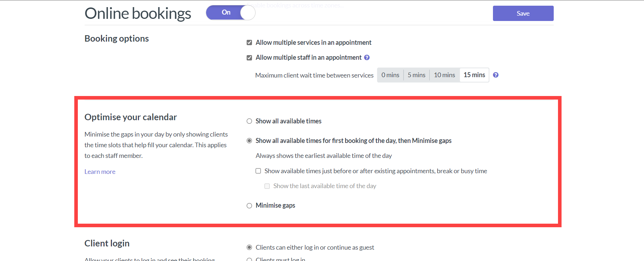Click help icon beside multiple staff option
Viewport: 644px width, 261px height.
tap(367, 58)
